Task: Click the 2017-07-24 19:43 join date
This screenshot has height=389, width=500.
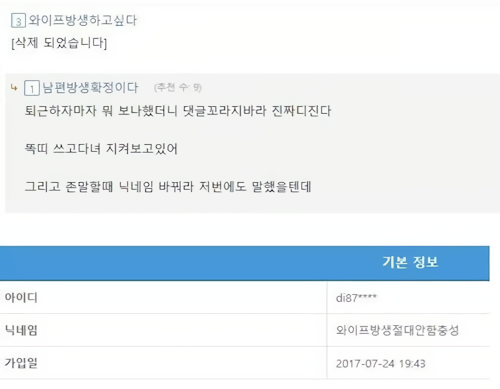Action: point(380,363)
